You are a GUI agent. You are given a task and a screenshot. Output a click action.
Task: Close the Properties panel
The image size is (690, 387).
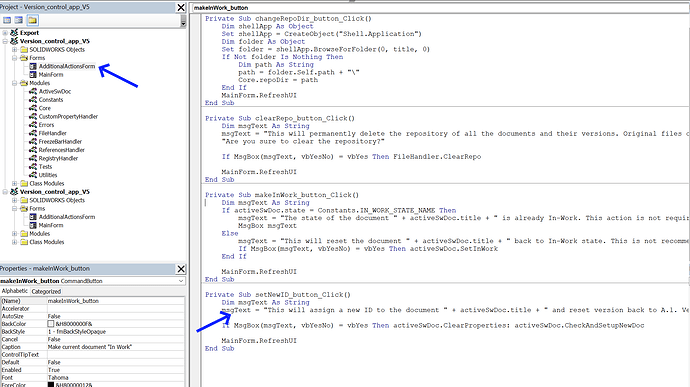coord(181,269)
